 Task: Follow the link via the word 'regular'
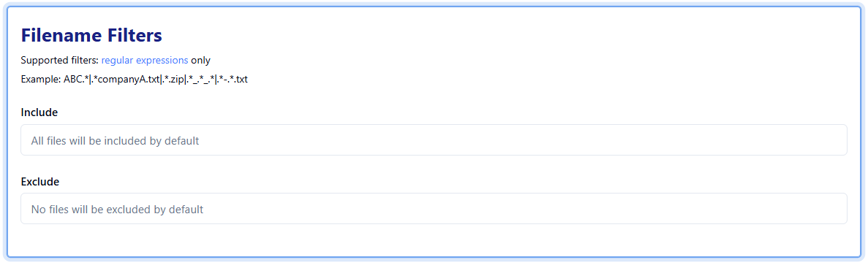click(117, 60)
